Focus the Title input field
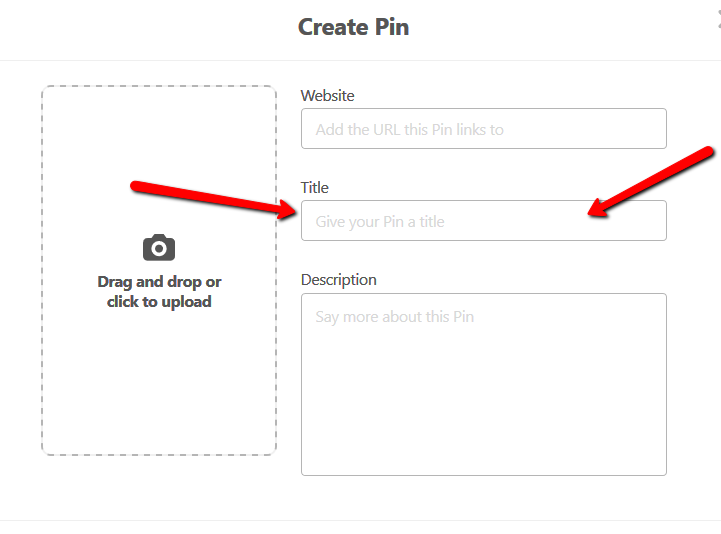Viewport: 721px width, 534px height. coord(483,221)
